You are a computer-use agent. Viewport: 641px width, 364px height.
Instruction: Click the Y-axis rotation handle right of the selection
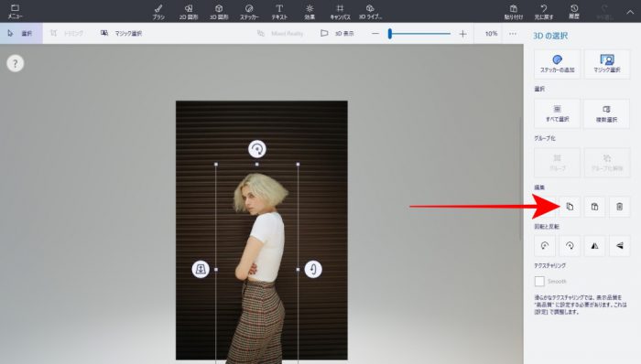(x=313, y=269)
